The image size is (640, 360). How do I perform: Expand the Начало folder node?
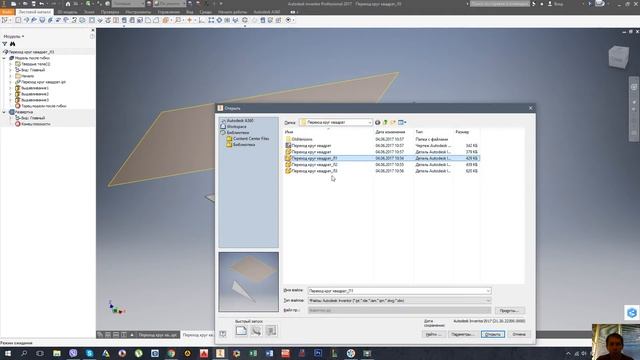[x=11, y=76]
